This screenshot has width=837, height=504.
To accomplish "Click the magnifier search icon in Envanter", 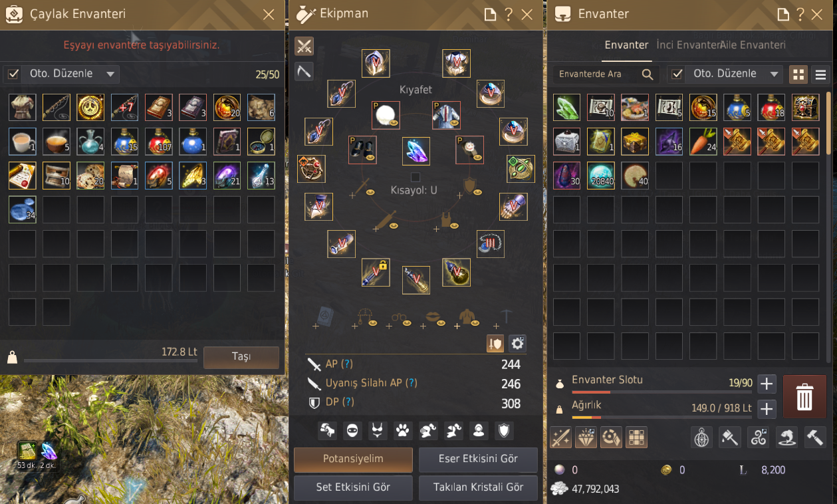I will (648, 74).
